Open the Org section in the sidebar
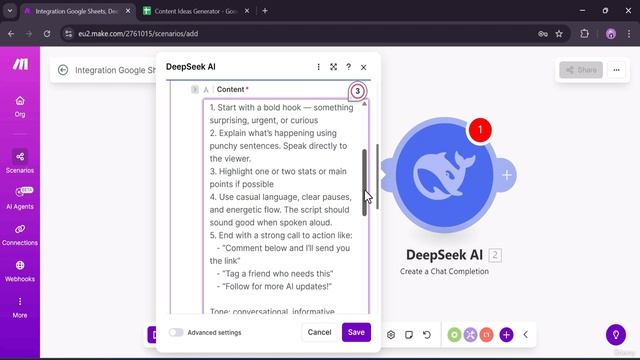 (x=20, y=107)
